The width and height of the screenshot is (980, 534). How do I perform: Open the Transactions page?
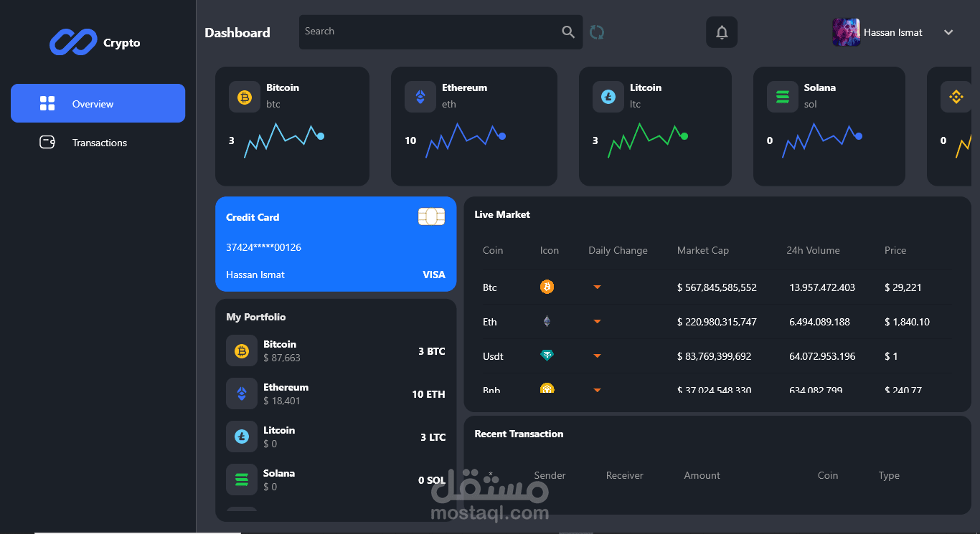pos(100,142)
